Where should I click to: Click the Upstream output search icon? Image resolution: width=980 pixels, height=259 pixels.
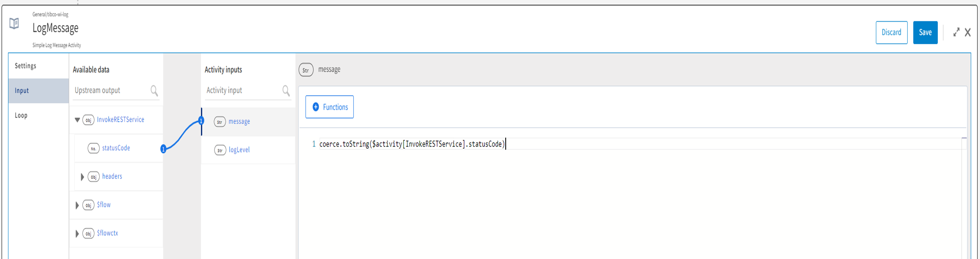(154, 90)
